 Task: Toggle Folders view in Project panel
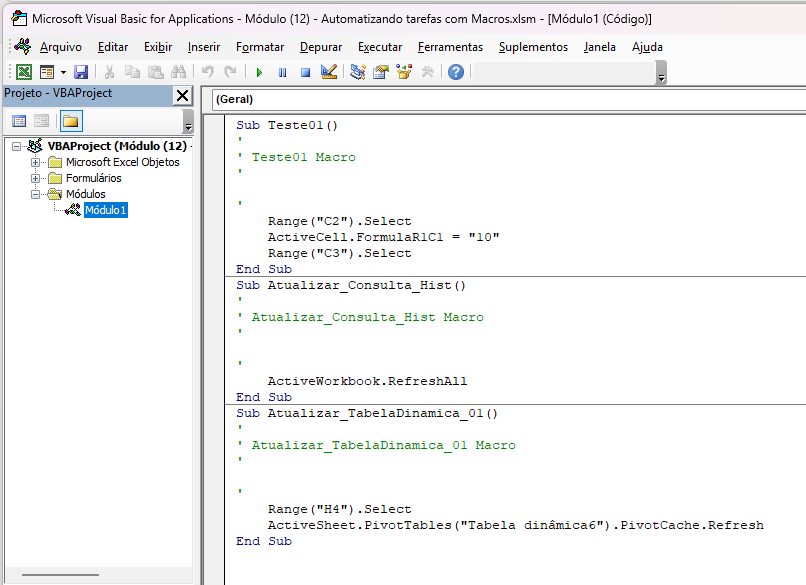click(70, 121)
